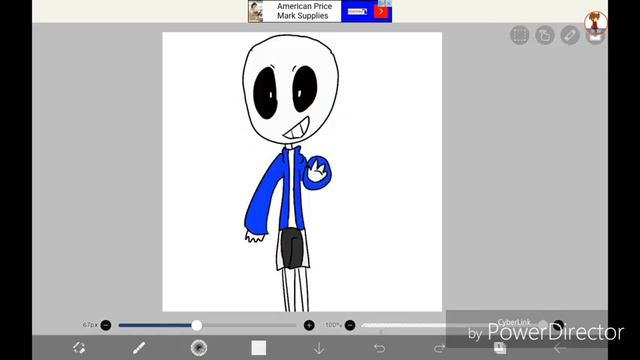The image size is (640, 360).
Task: Go back with the left arrow
Action: [560, 348]
